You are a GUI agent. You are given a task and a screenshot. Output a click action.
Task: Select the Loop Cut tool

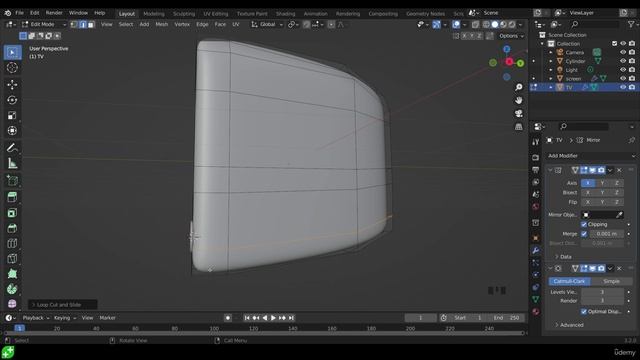(x=12, y=243)
